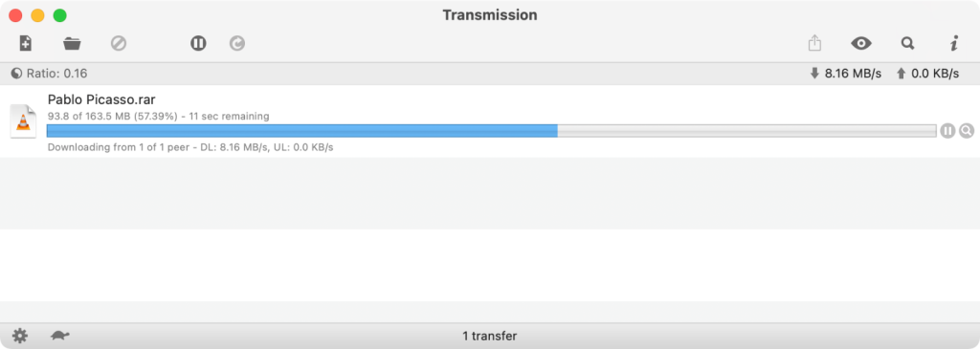Click the VLC file icon thumbnail

click(24, 121)
